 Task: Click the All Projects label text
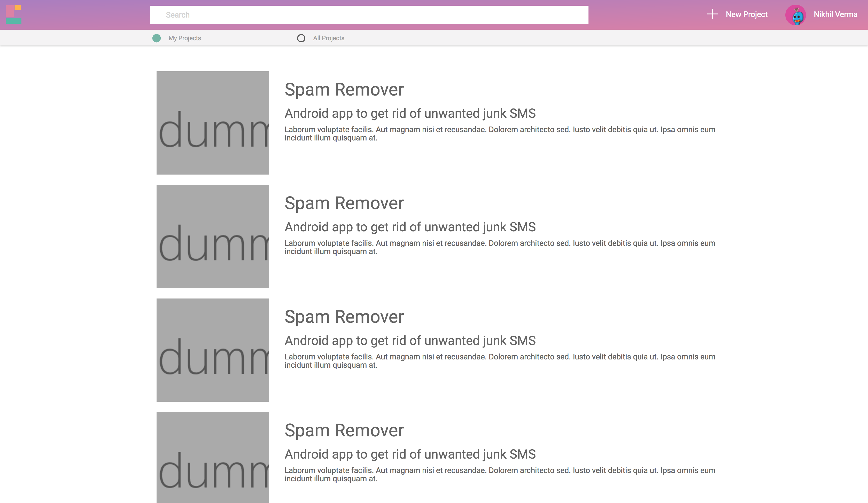tap(329, 38)
